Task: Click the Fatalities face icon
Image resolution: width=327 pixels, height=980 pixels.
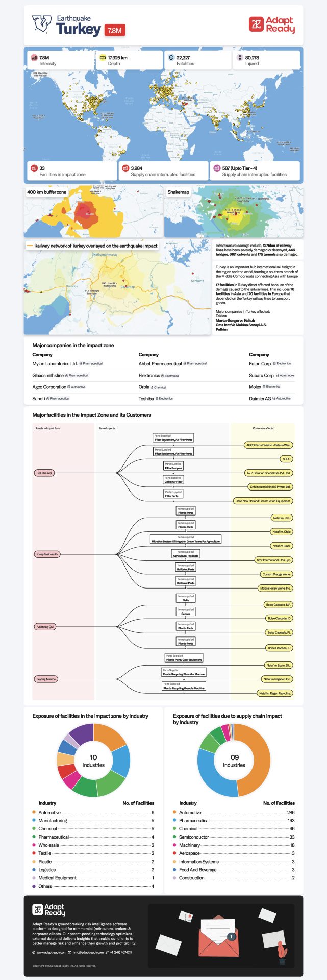Action: (x=171, y=58)
